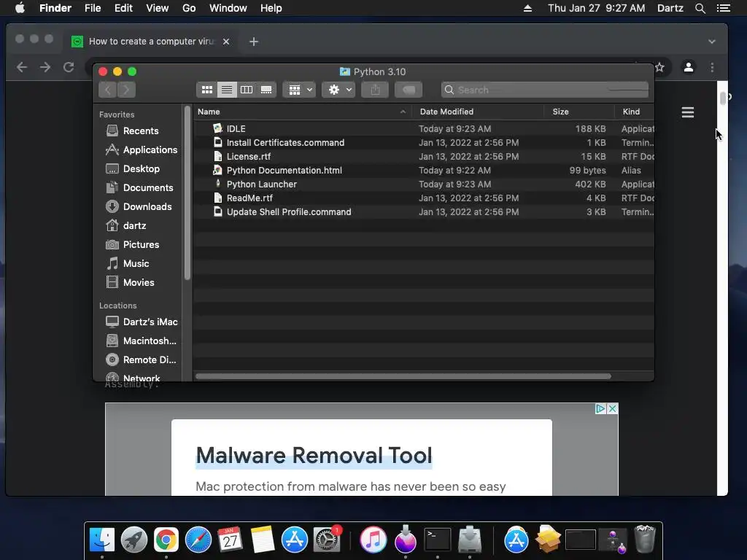Select Python Documentation.html alias
Image resolution: width=747 pixels, height=560 pixels.
pos(424,170)
